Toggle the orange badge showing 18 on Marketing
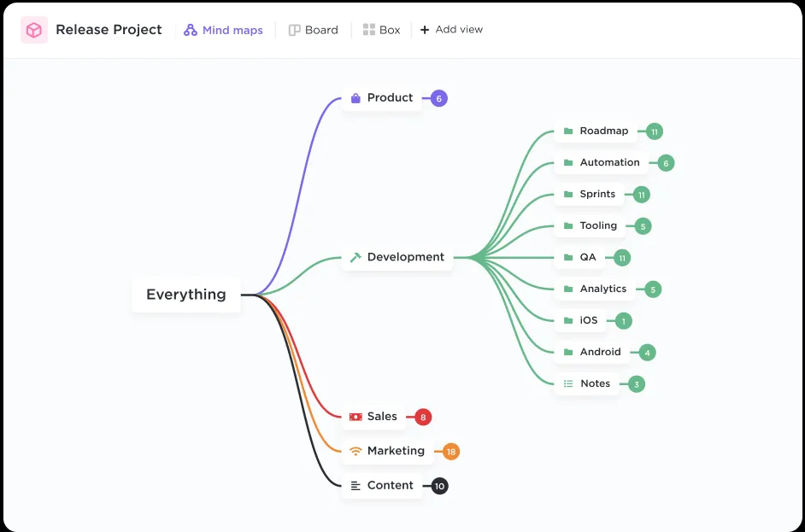This screenshot has height=532, width=805. click(450, 451)
